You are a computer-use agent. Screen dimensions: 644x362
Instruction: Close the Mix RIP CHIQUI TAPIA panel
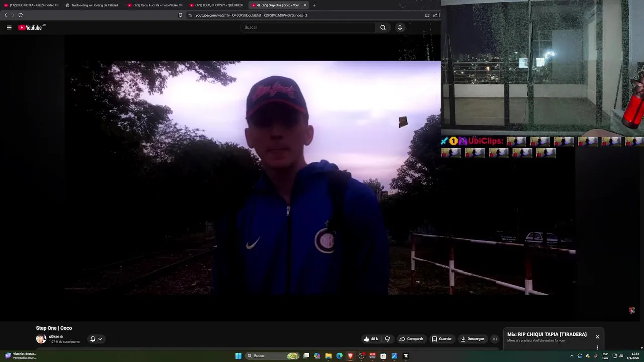[597, 337]
